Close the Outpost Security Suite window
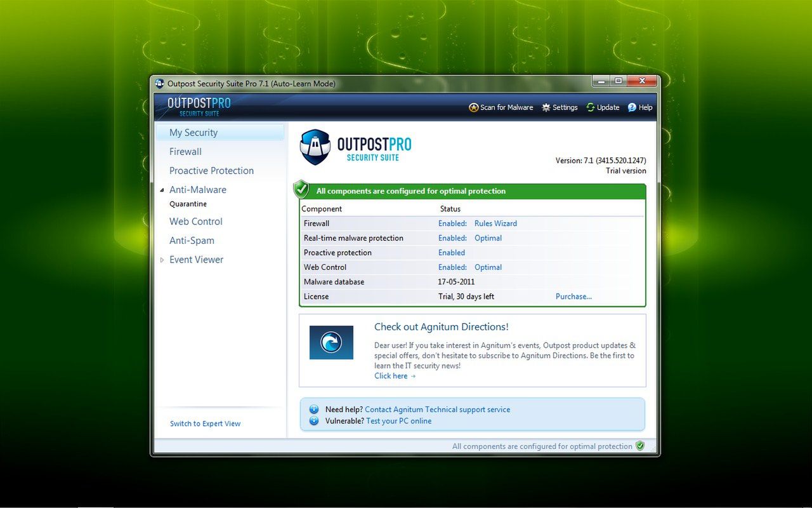 pos(642,81)
